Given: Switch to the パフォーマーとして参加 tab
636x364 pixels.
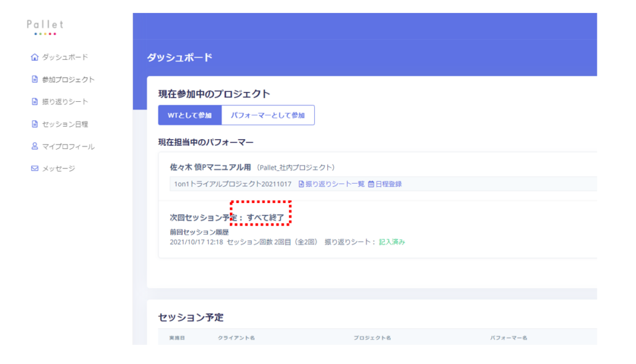Looking at the screenshot, I should point(268,116).
